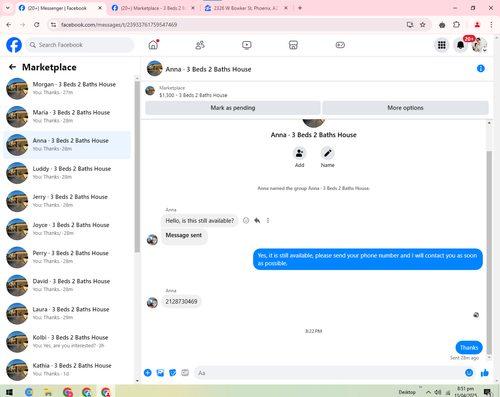500x397 pixels.
Task: Open more options for Anna's hello message
Action: pos(268,220)
